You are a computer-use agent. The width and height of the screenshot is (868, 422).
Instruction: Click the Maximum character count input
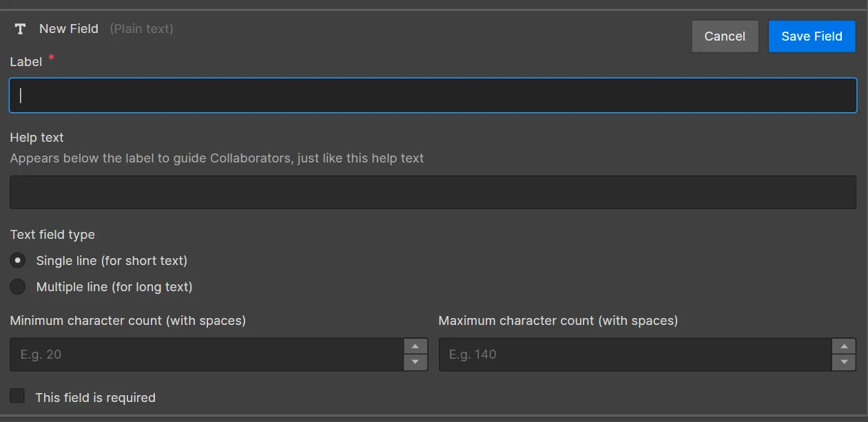[635, 355]
